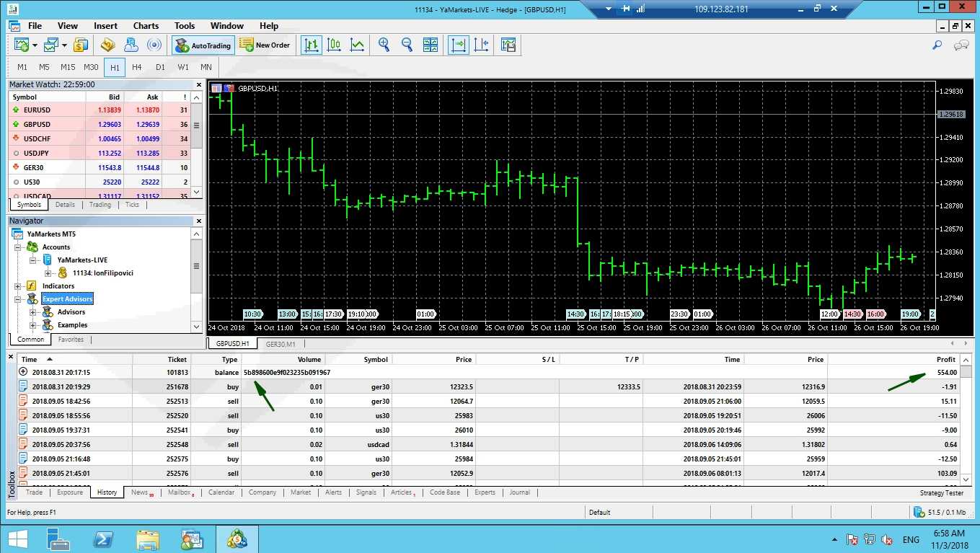Toggle the chart Auto Scroll button
Image resolution: width=980 pixels, height=553 pixels.
[x=458, y=45]
